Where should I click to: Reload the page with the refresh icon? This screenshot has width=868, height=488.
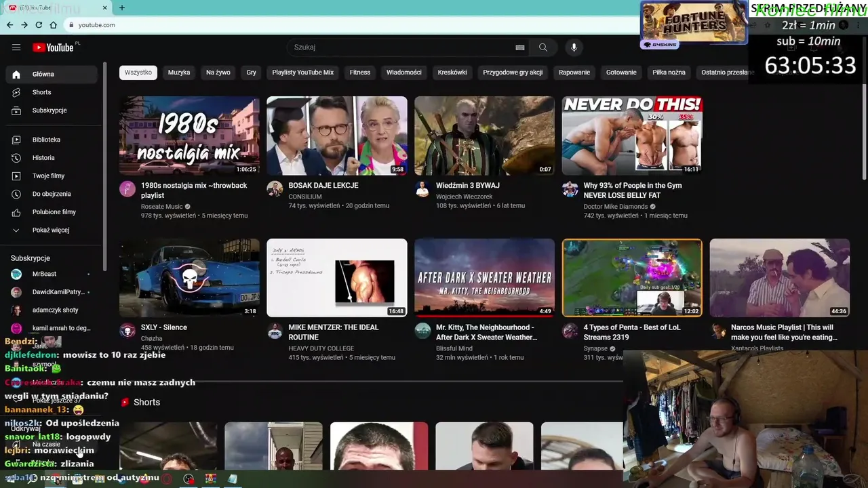[39, 25]
